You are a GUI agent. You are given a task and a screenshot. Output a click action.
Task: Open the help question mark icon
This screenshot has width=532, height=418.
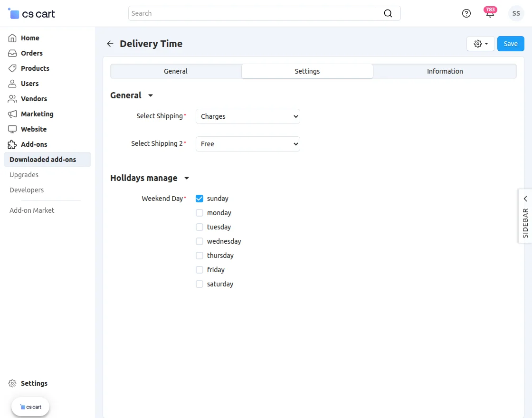pyautogui.click(x=466, y=13)
